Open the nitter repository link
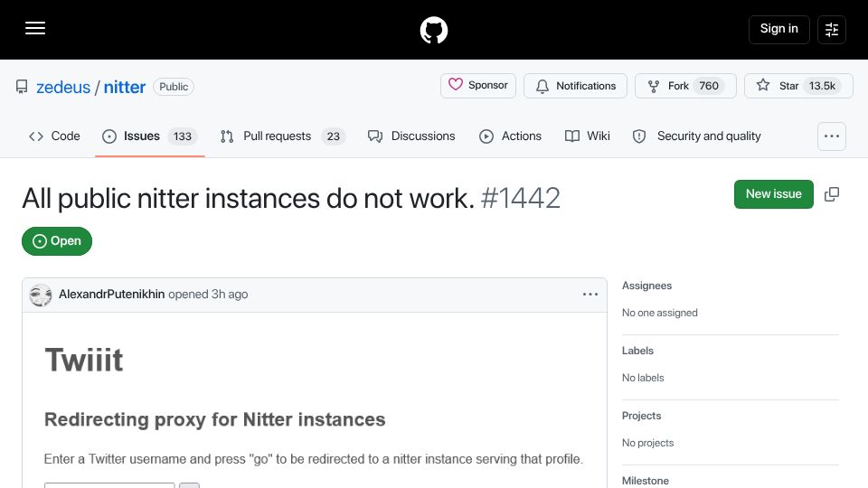 (125, 87)
